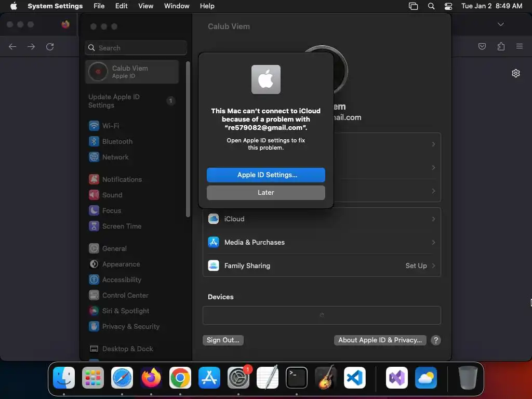Open Accessibility settings in sidebar
Screen dimensions: 532x399
132,280
